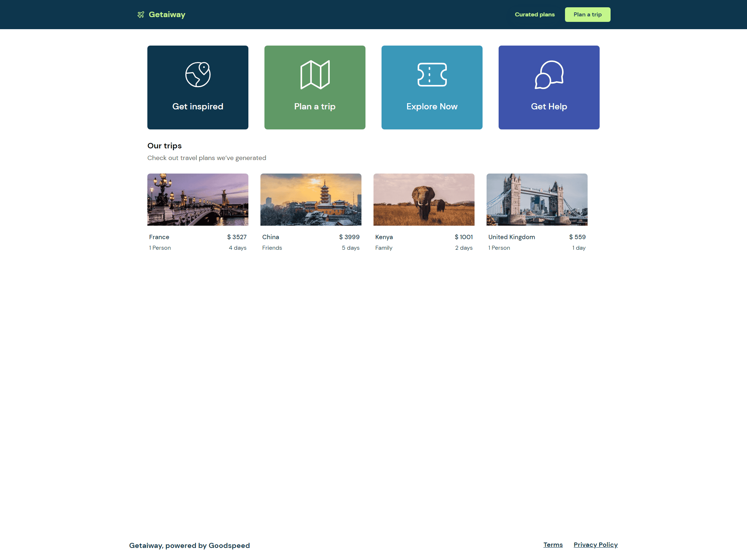The height and width of the screenshot is (560, 747).
Task: Click the 1 day duration
Action: [x=579, y=248]
